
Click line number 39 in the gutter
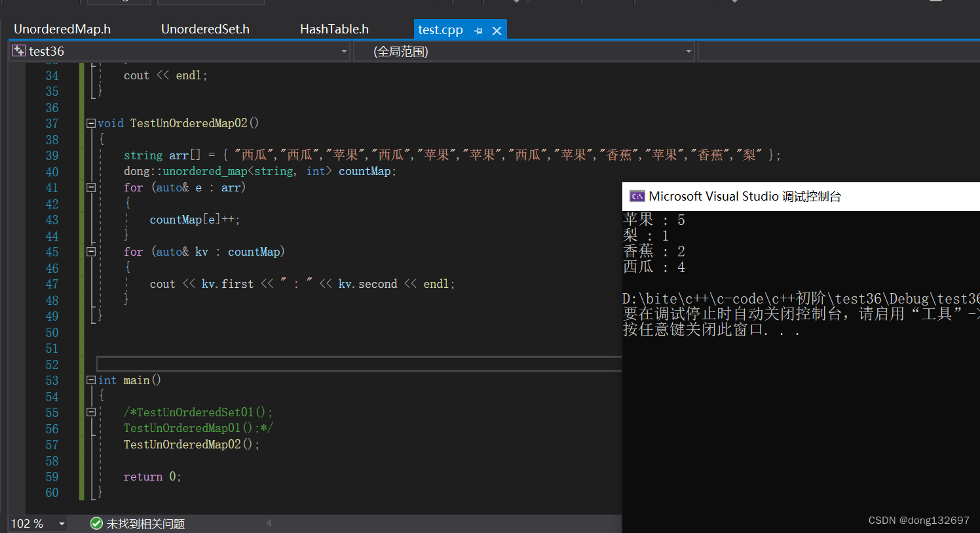click(52, 155)
